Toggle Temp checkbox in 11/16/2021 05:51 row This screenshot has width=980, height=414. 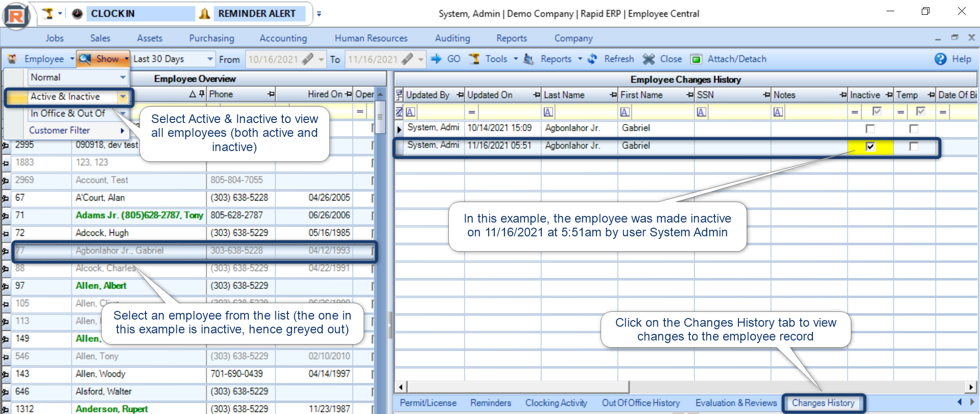[x=914, y=147]
